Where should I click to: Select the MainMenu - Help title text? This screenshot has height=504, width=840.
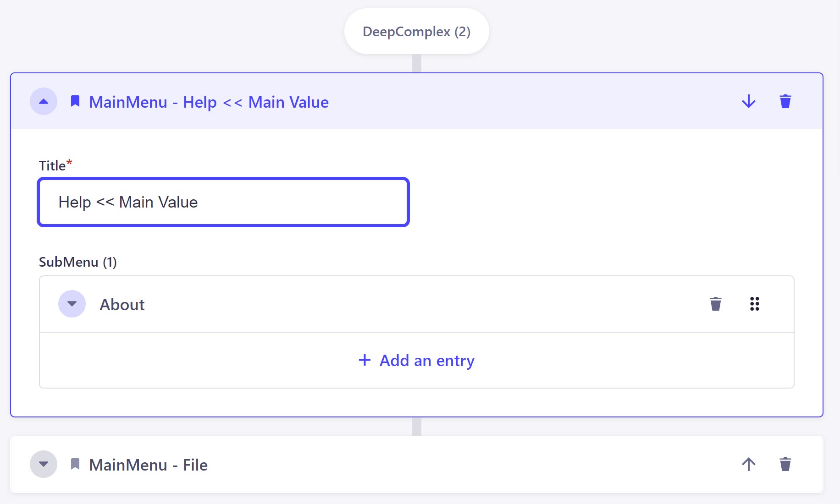209,102
